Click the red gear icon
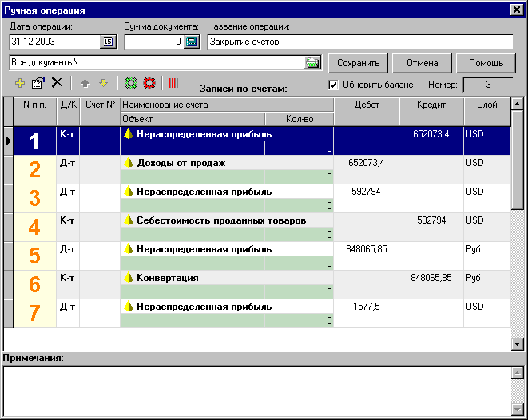 click(x=149, y=83)
